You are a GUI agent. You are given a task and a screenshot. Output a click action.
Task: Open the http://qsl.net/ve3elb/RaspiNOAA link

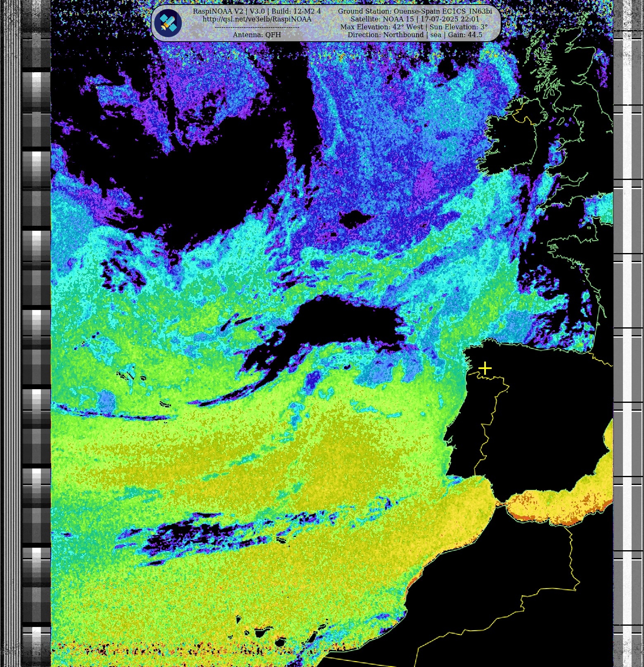click(x=257, y=19)
